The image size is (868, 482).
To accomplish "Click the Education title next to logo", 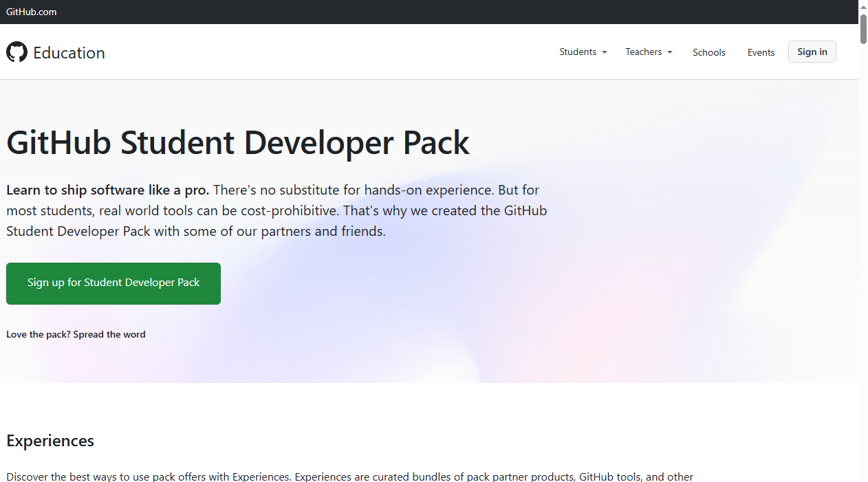I will pos(69,53).
